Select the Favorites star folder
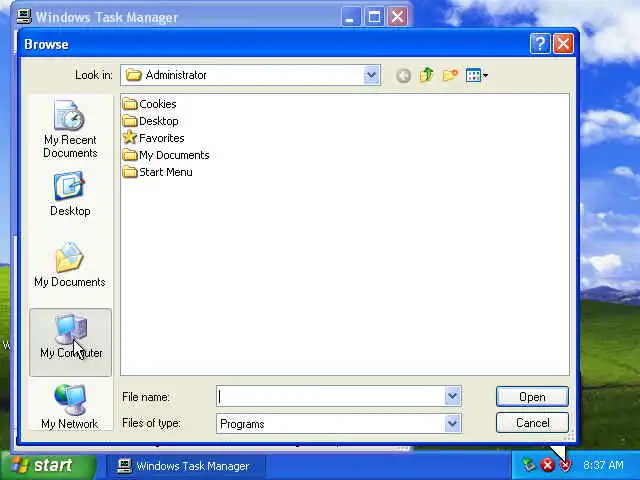Image resolution: width=640 pixels, height=480 pixels. [153, 138]
